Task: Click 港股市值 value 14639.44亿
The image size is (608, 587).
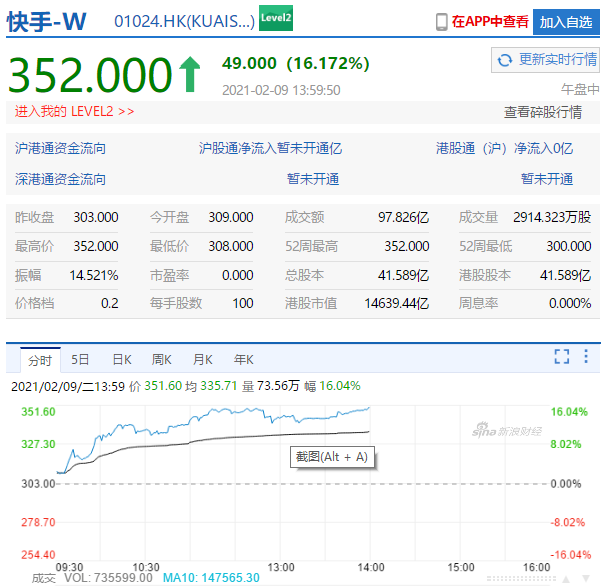Action: tap(397, 304)
